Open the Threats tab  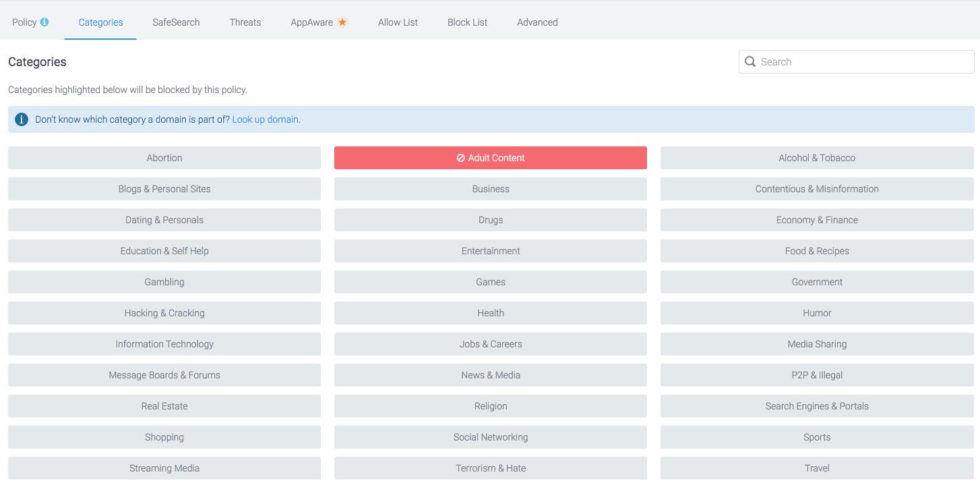click(x=245, y=22)
